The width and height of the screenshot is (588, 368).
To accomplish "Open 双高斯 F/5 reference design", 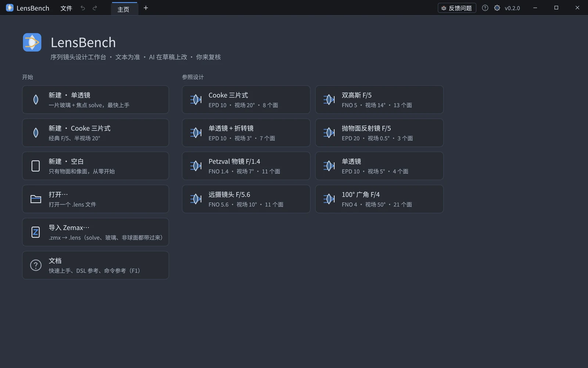I will (379, 100).
